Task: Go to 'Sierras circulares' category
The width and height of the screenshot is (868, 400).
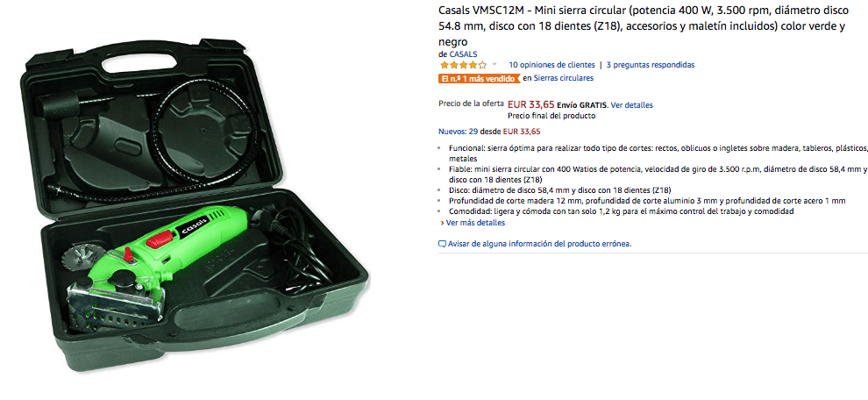Action: pos(564,78)
